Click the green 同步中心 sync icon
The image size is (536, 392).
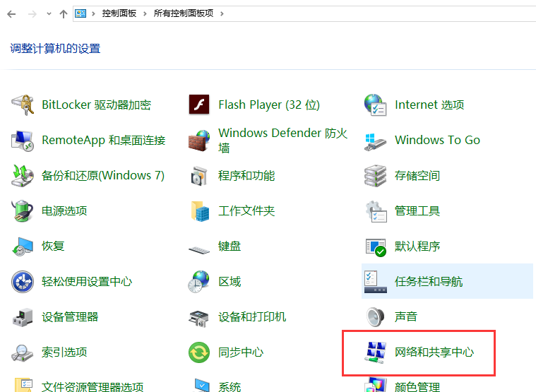pos(199,352)
